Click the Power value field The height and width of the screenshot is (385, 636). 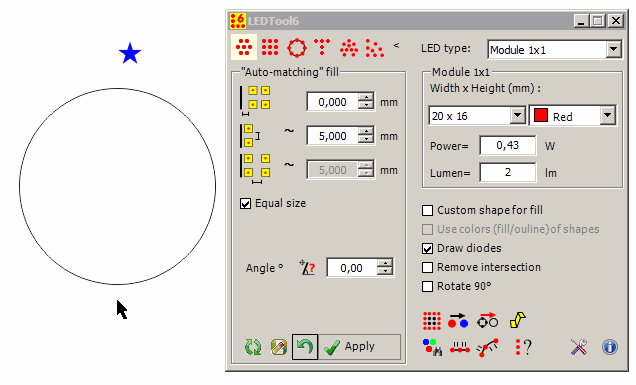[507, 145]
